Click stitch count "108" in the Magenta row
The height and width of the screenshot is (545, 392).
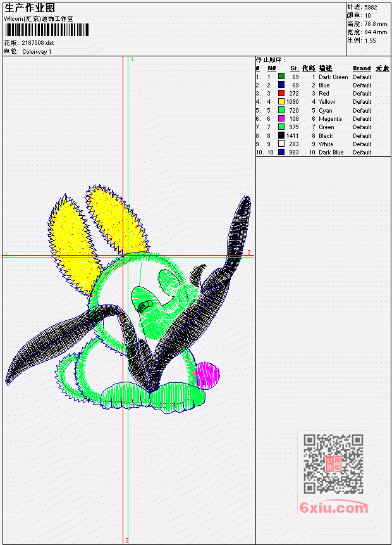click(294, 119)
